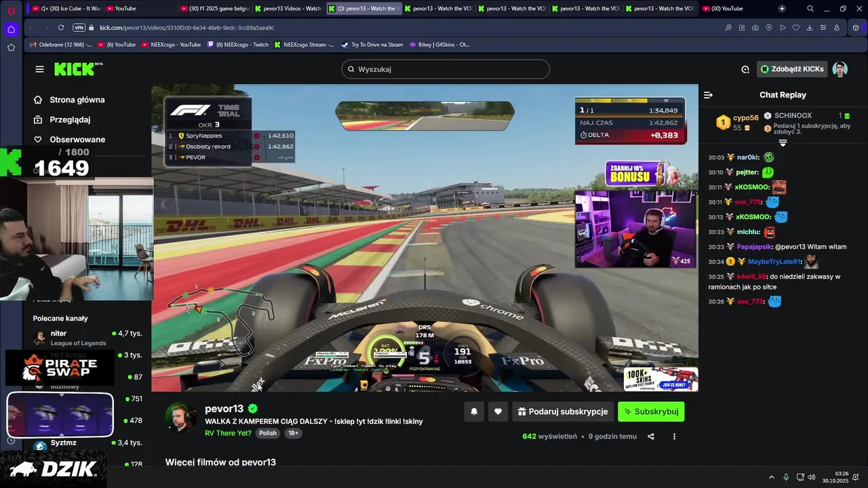Open Odebrane bookmark
Image resolution: width=868 pixels, height=488 pixels.
tap(60, 45)
